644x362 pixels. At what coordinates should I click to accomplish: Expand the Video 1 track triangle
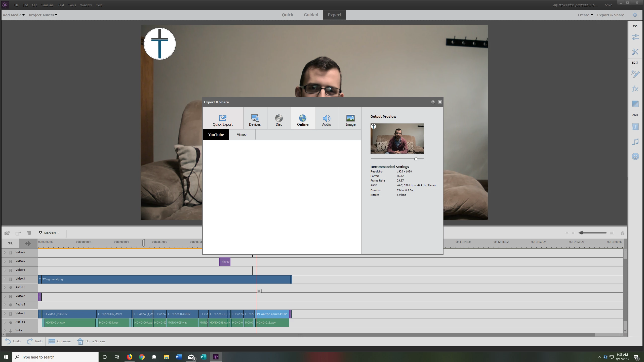coord(5,313)
